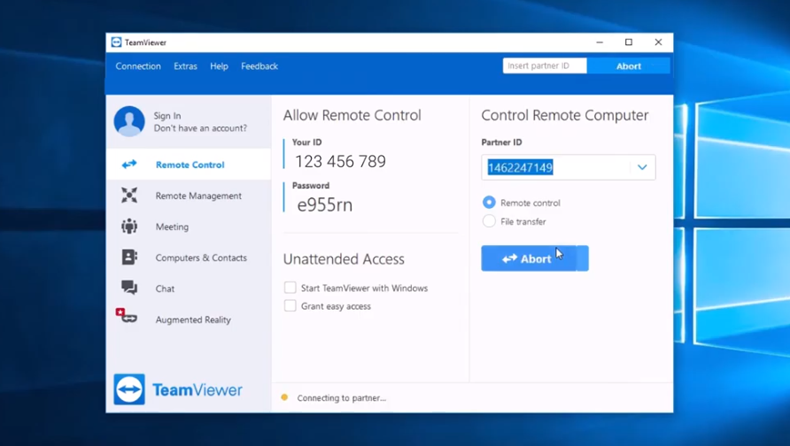
Task: Open the Chat section
Action: pyautogui.click(x=188, y=289)
